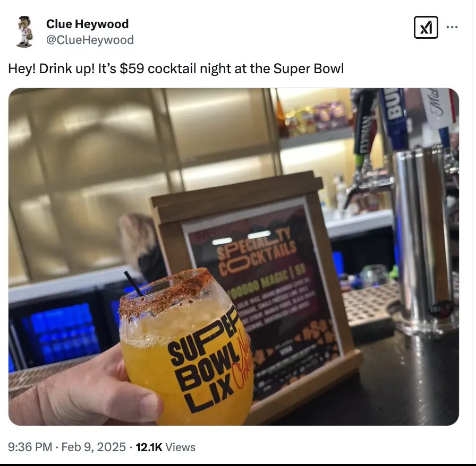Visit the @ClueHeywood handle link
476x466 pixels.
pyautogui.click(x=90, y=40)
